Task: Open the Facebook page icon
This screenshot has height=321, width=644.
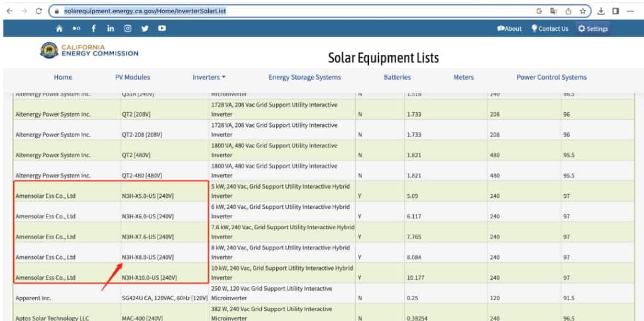Action: click(x=94, y=28)
